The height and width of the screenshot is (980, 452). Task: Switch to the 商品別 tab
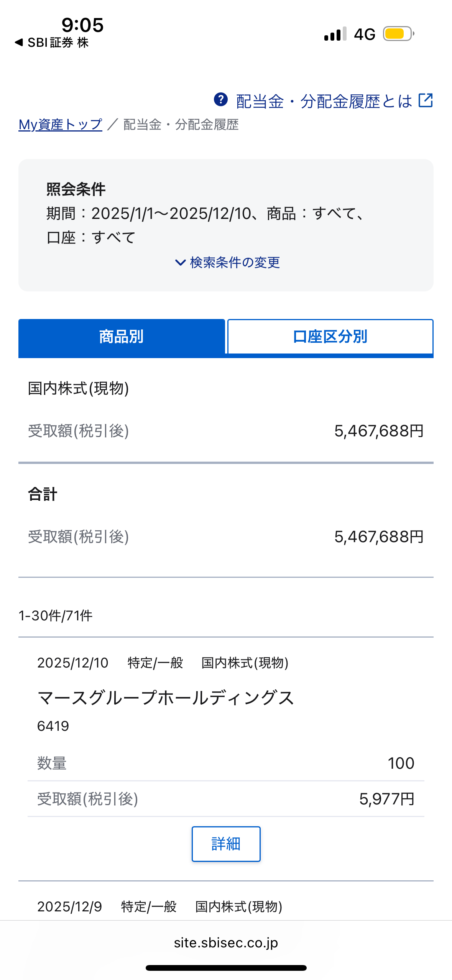click(122, 337)
